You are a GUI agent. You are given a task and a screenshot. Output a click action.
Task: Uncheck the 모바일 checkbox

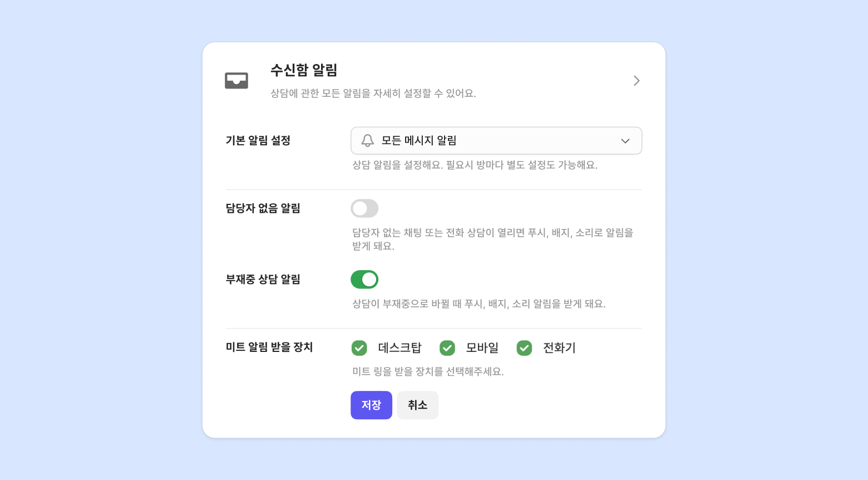447,348
